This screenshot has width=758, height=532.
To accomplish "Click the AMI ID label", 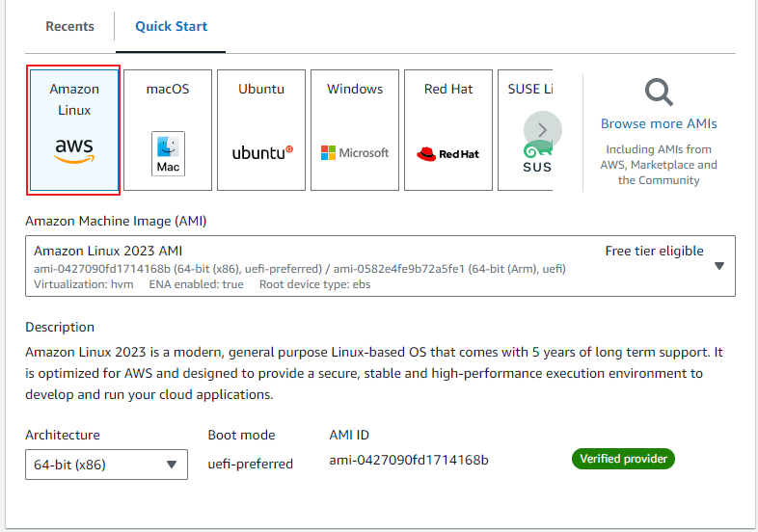I will click(x=349, y=435).
